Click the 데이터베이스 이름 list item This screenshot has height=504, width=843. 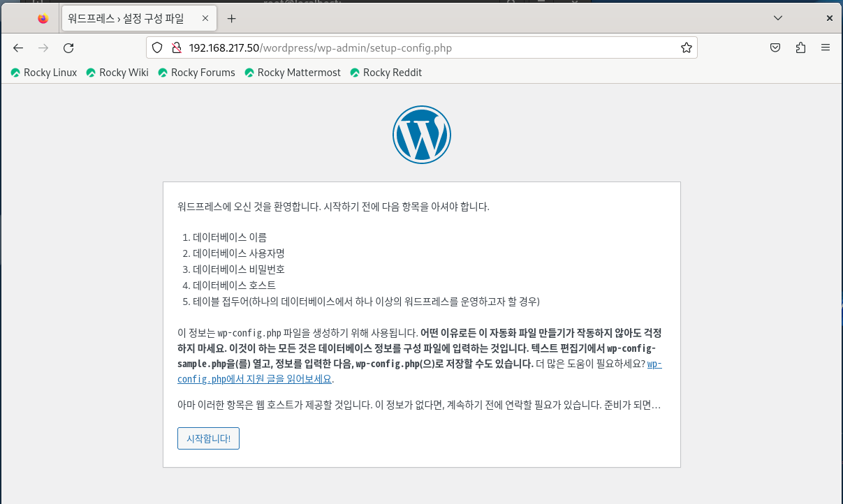(x=230, y=237)
